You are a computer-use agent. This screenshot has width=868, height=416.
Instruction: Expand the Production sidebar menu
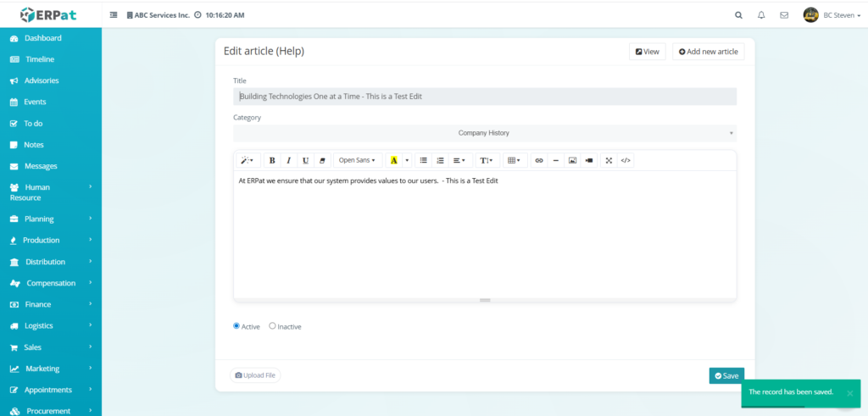tap(51, 240)
